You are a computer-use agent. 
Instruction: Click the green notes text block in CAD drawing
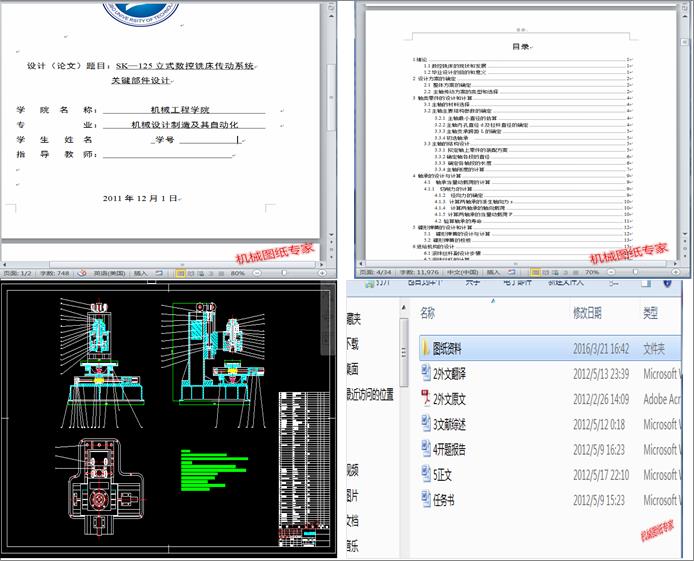click(214, 470)
